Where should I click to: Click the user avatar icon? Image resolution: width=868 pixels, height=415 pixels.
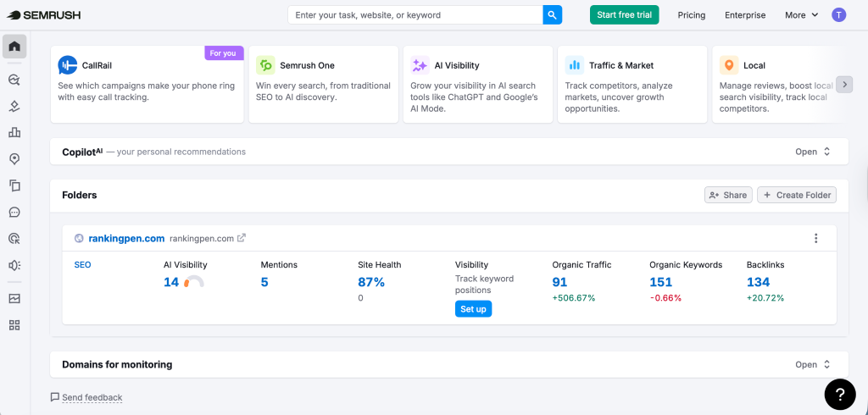click(x=838, y=15)
